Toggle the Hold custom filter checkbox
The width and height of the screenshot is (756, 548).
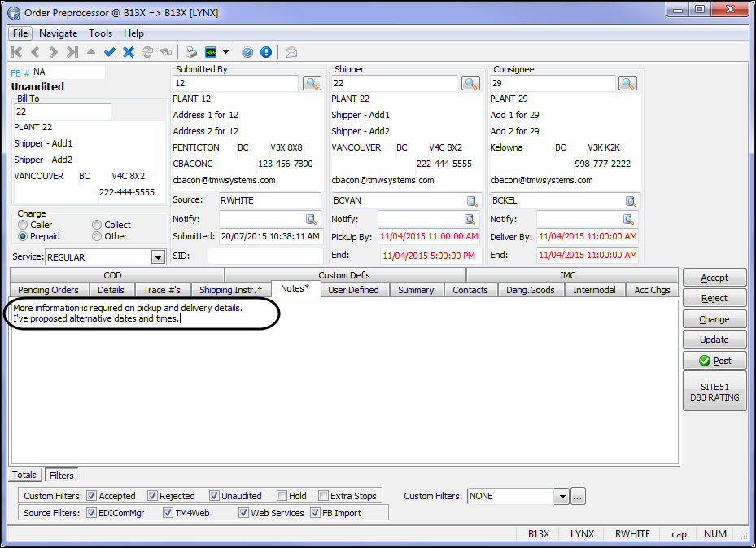point(282,496)
